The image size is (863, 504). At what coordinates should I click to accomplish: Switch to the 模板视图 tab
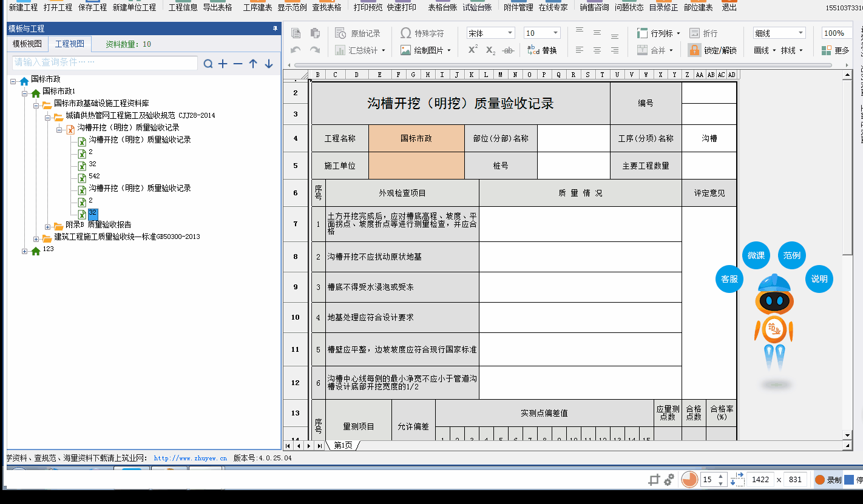(x=27, y=44)
